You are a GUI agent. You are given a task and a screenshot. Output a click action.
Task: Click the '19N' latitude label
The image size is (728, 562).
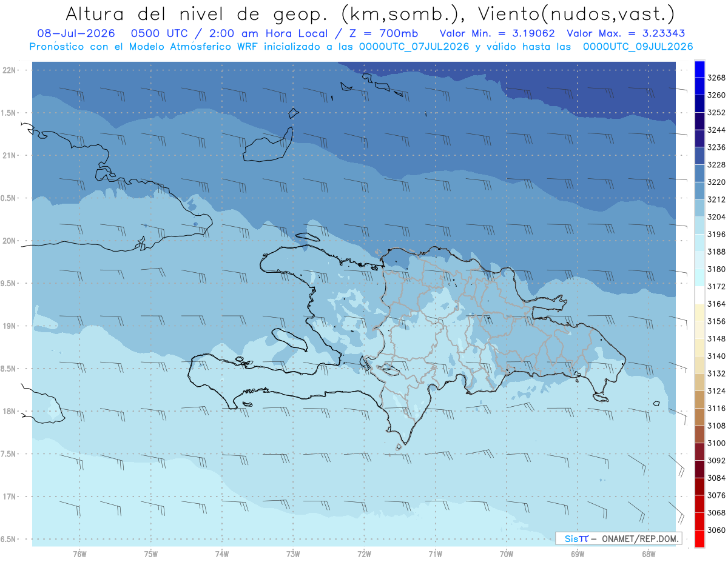point(10,326)
